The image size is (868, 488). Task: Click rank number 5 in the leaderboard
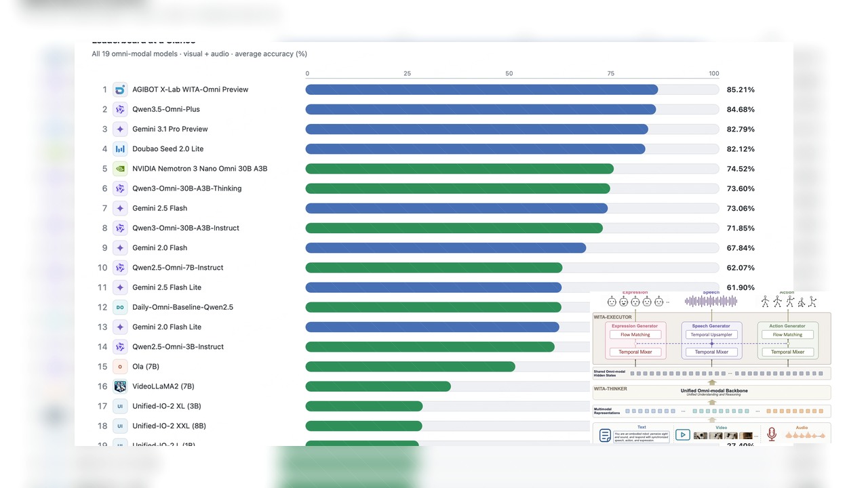104,169
